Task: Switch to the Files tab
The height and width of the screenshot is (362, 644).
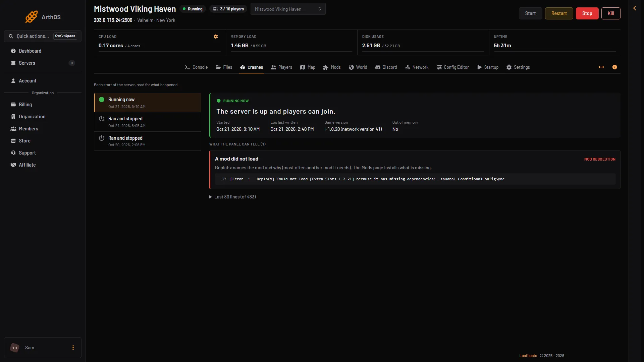Action: click(224, 67)
